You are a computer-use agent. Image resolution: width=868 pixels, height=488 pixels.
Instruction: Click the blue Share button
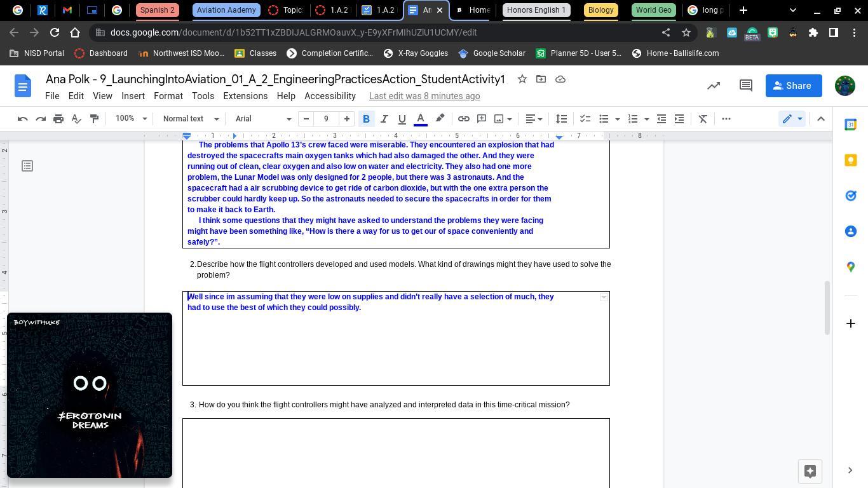[794, 86]
